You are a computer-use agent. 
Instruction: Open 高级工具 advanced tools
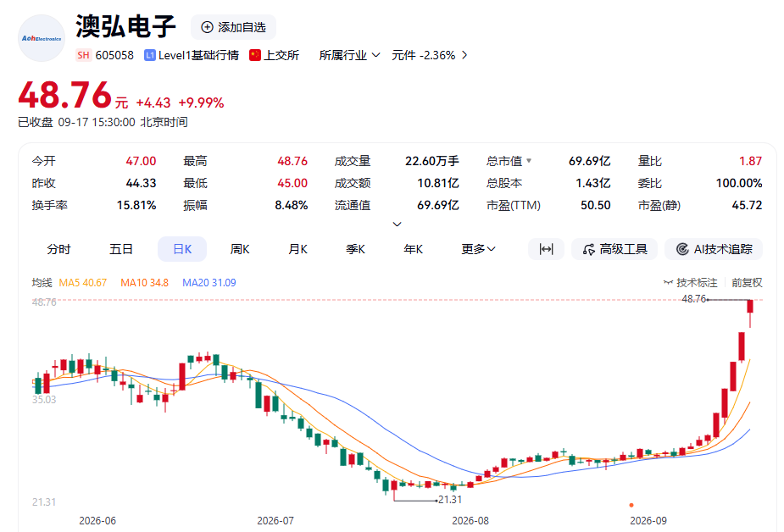click(614, 249)
